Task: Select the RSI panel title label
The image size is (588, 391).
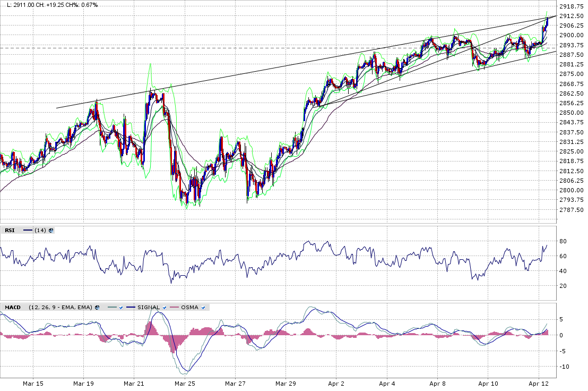Action: [10, 230]
